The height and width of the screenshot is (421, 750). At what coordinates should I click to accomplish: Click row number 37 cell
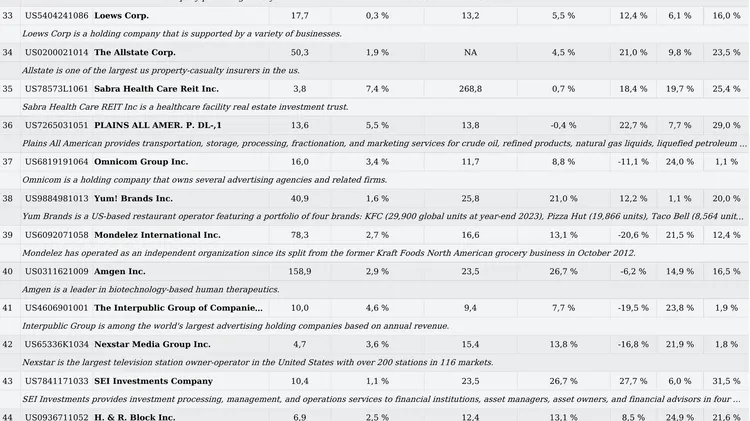coord(8,162)
